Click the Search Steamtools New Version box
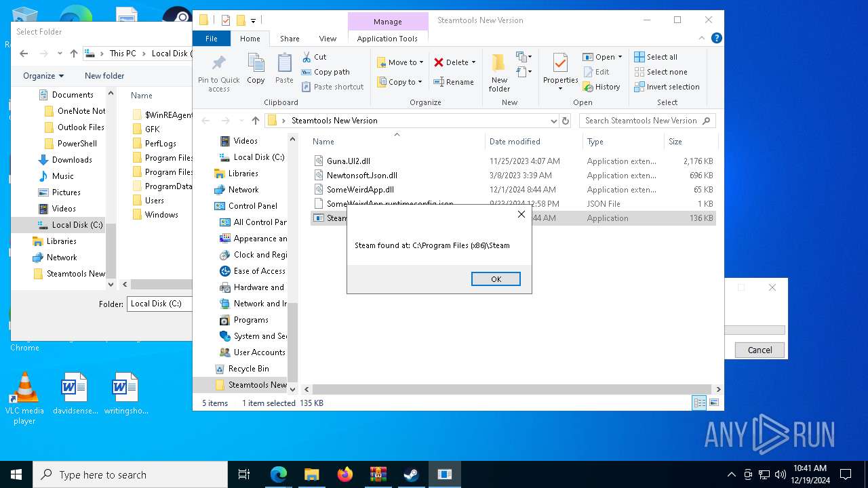 coord(647,121)
